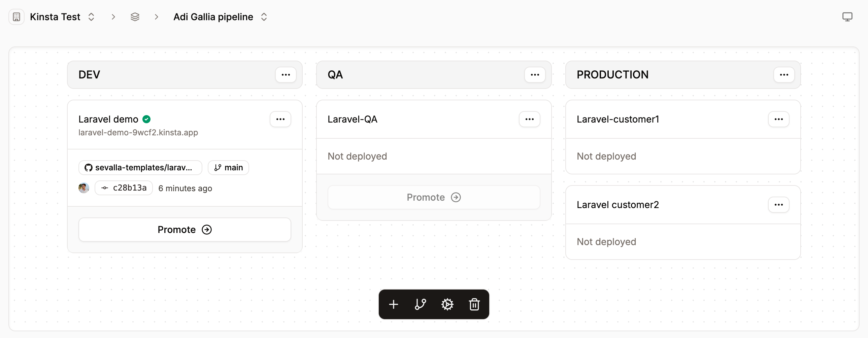Expand the Adi Gallia pipeline selector
The width and height of the screenshot is (868, 338).
point(264,16)
